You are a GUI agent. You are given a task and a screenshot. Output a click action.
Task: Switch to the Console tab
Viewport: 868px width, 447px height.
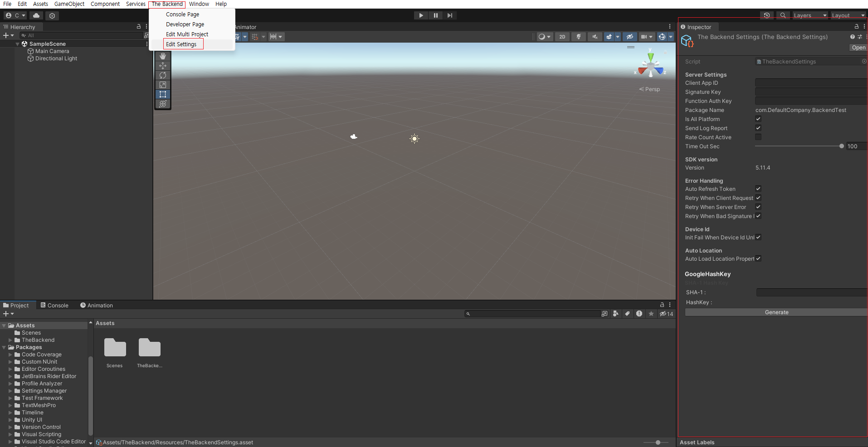point(54,305)
